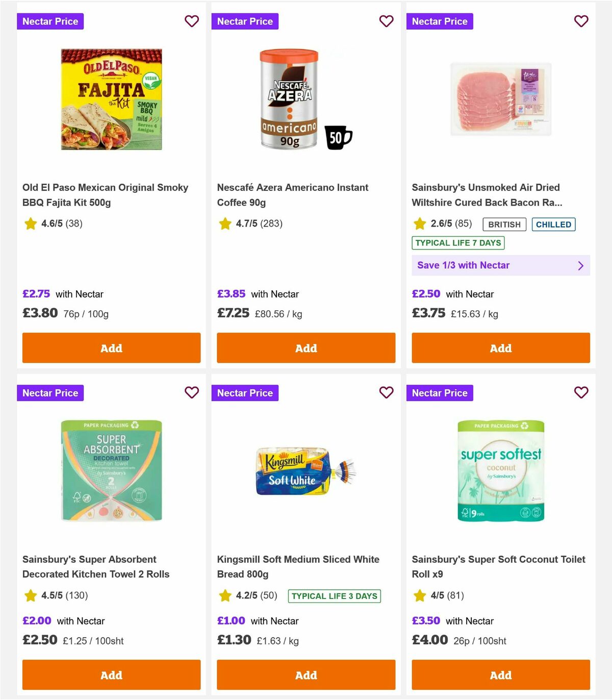
Task: Click the CHILLED tag on the bacon card
Action: point(553,224)
